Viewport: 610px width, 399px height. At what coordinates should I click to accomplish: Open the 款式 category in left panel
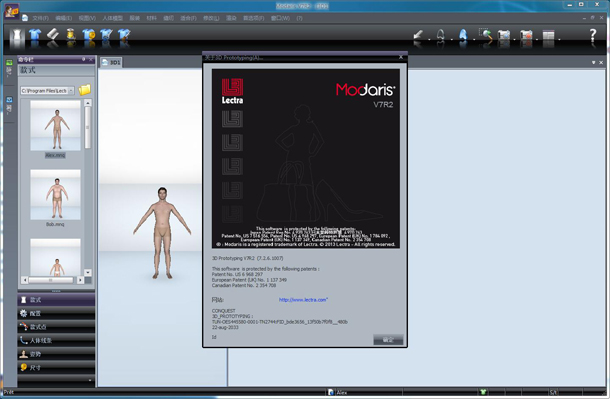56,300
